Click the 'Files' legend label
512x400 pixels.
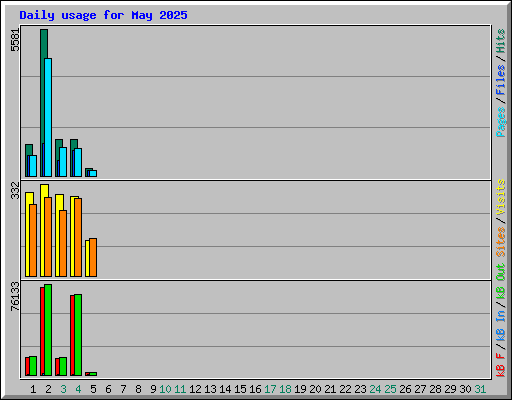click(500, 79)
